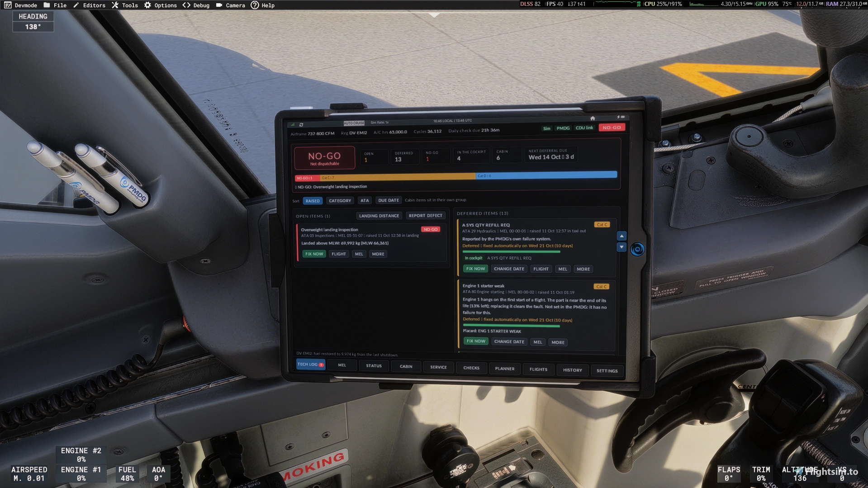This screenshot has height=488, width=868.
Task: Click FIX NOW for A SYS QTY REFILL REQ
Action: click(475, 269)
